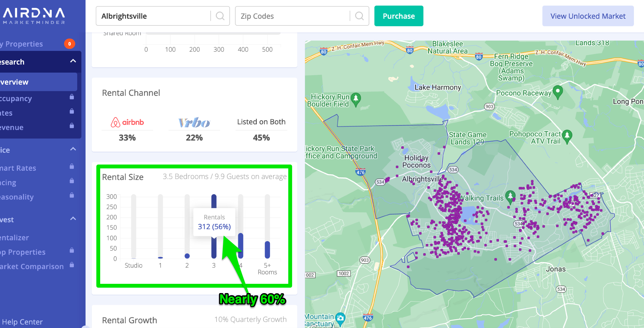Viewport: 644px width, 328px height.
Task: Click the green Purchase button
Action: click(399, 16)
